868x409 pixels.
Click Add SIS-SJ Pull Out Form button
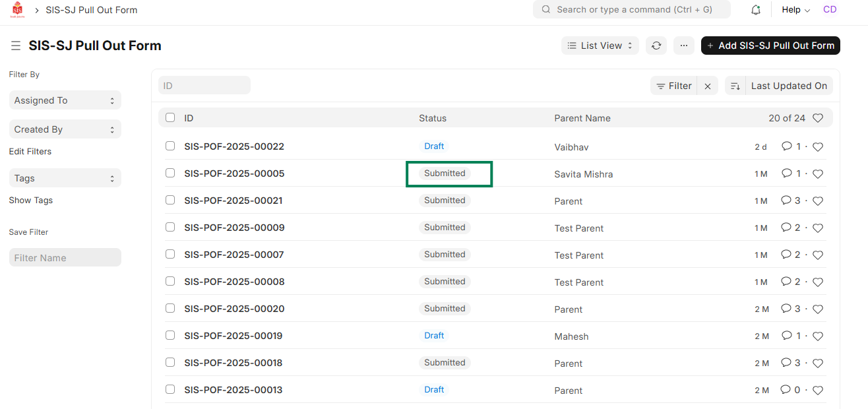click(770, 46)
